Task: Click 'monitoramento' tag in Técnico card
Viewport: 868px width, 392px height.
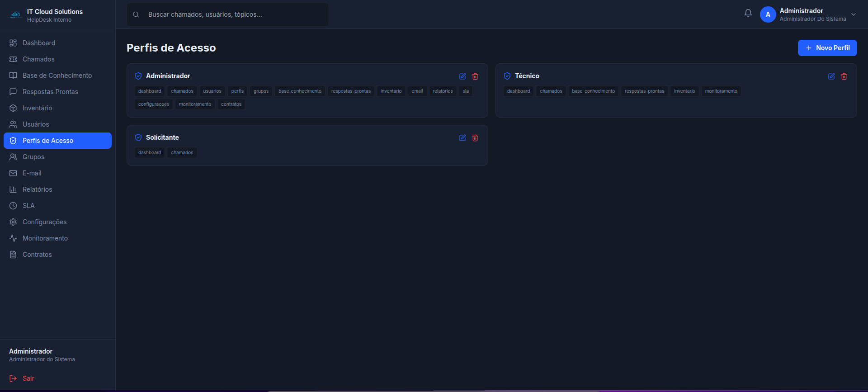Action: click(721, 91)
